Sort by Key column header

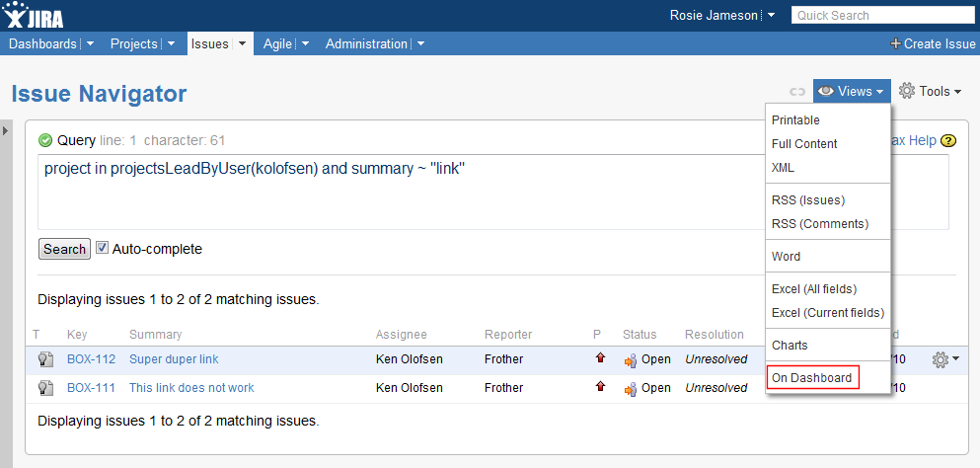[x=76, y=335]
